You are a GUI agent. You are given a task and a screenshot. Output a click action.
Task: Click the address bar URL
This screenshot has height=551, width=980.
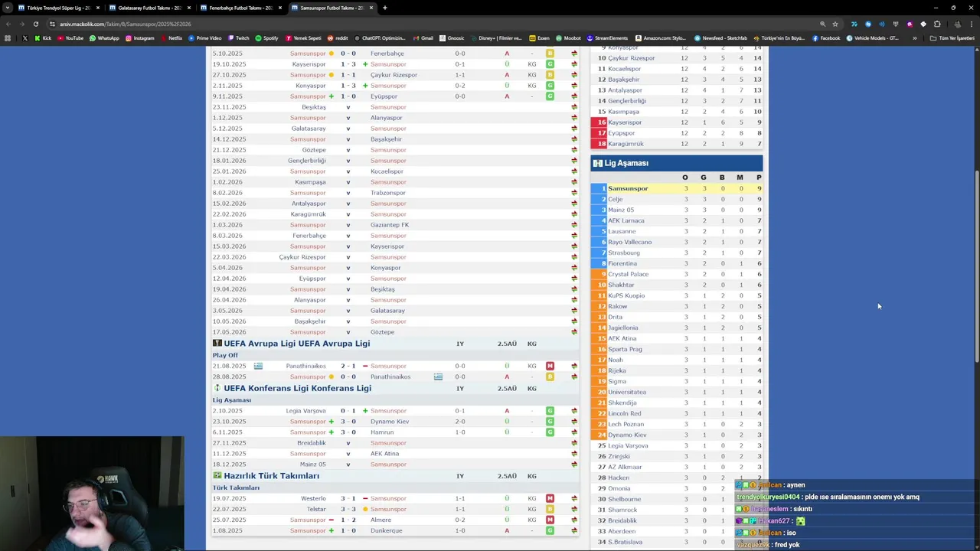pos(126,24)
